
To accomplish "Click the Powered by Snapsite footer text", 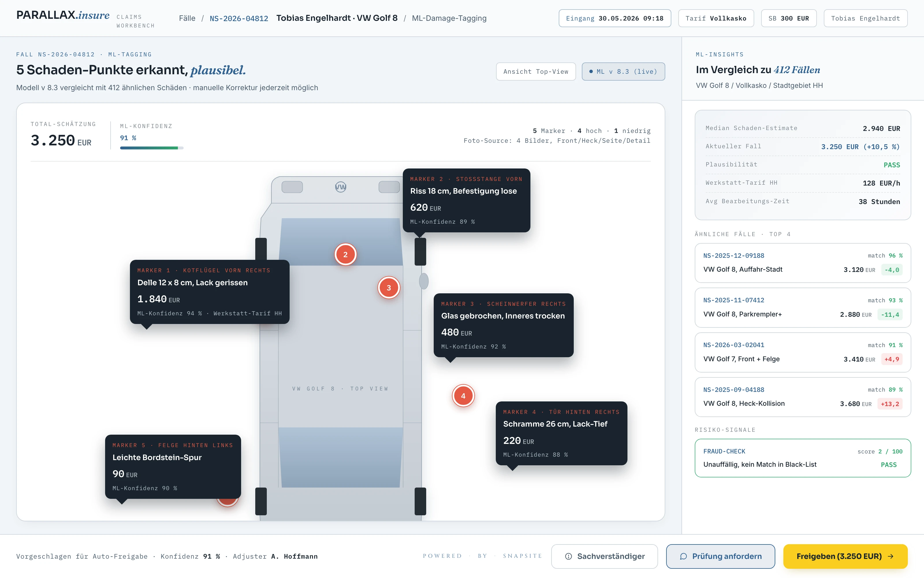I will pyautogui.click(x=483, y=556).
